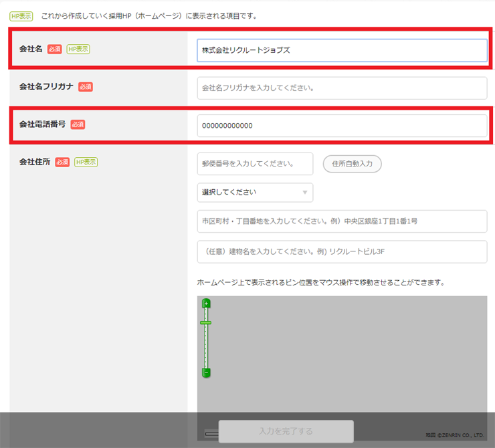Open the 選択してください prefecture dropdown

pos(255,193)
